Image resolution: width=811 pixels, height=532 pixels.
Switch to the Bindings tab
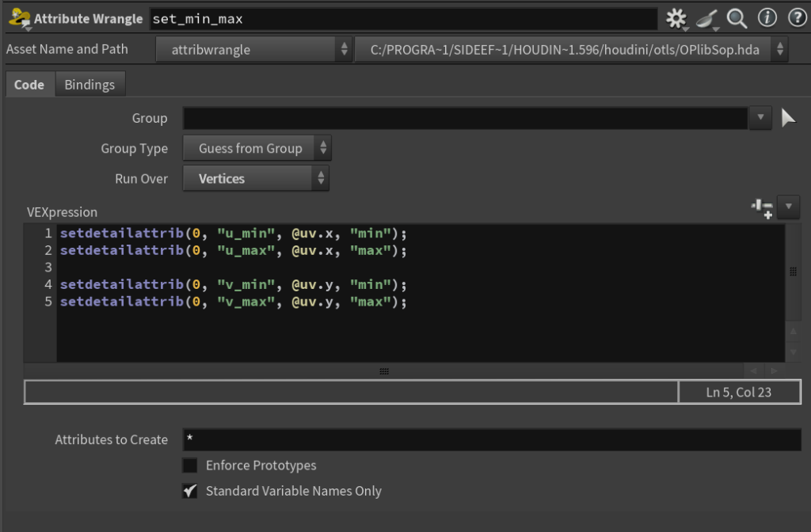pos(89,85)
